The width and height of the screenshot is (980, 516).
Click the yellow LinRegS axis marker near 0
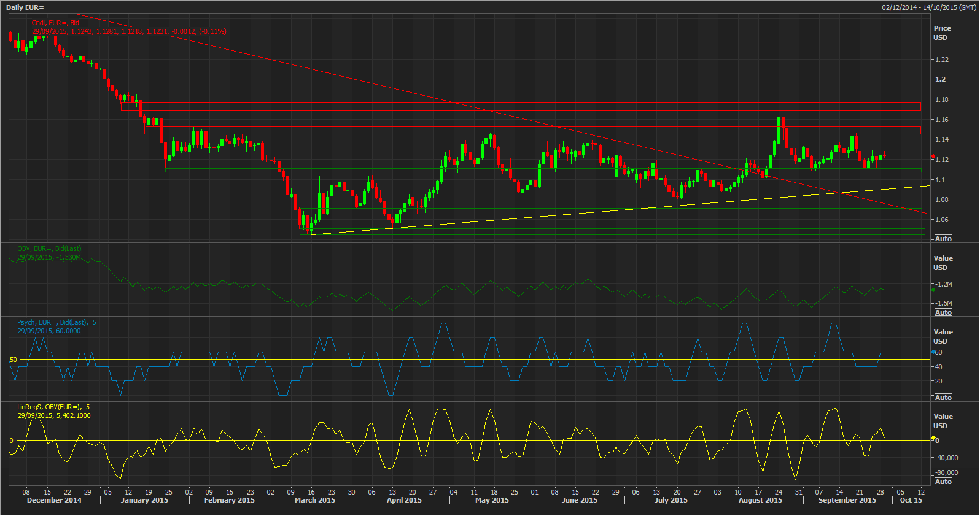(x=933, y=438)
